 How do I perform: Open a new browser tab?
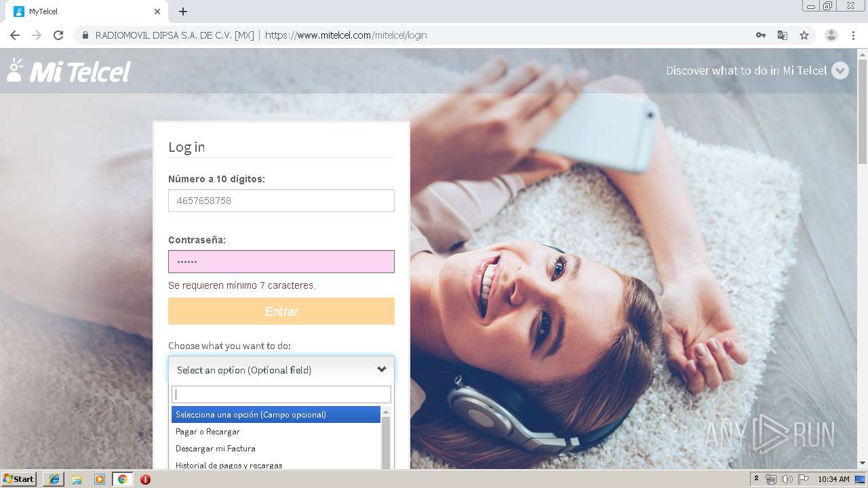coord(183,12)
